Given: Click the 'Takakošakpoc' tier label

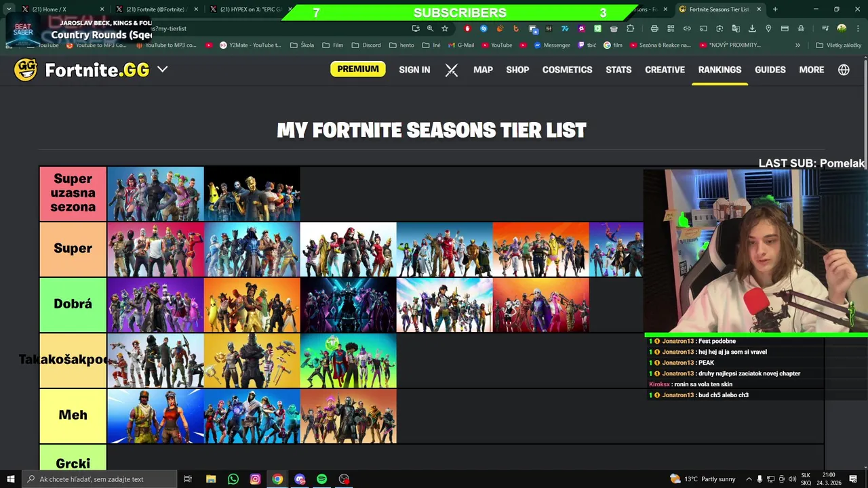Looking at the screenshot, I should point(73,360).
